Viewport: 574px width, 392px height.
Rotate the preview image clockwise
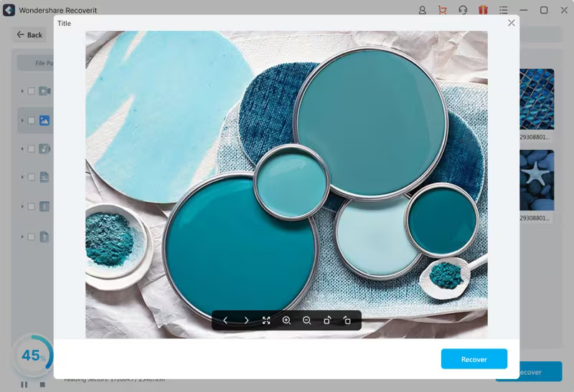pos(327,320)
